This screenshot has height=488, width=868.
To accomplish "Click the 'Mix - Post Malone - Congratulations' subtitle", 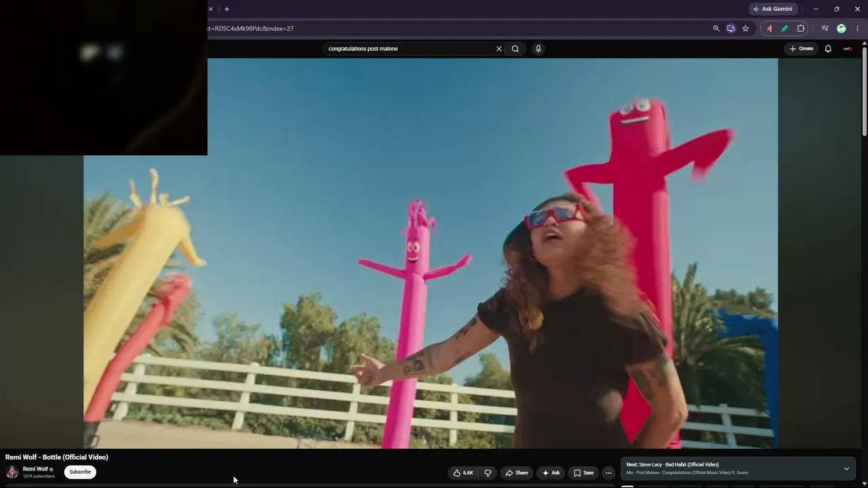I will point(688,473).
